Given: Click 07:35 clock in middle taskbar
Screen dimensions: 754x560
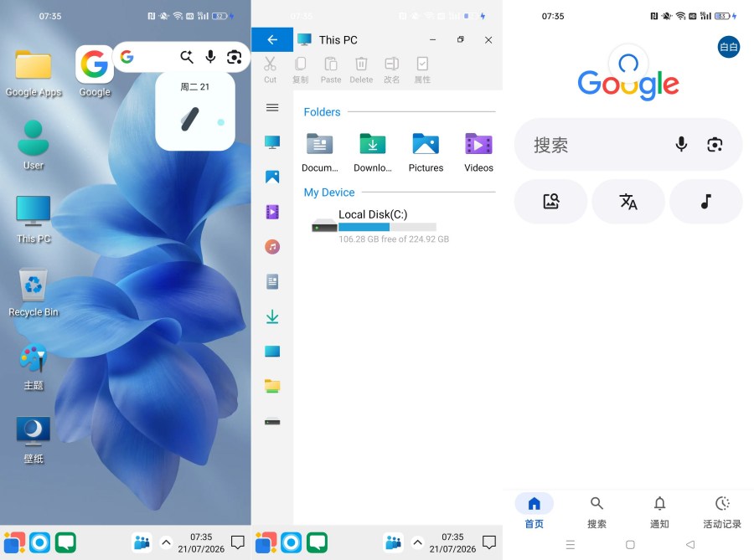Looking at the screenshot, I should pyautogui.click(x=452, y=537).
